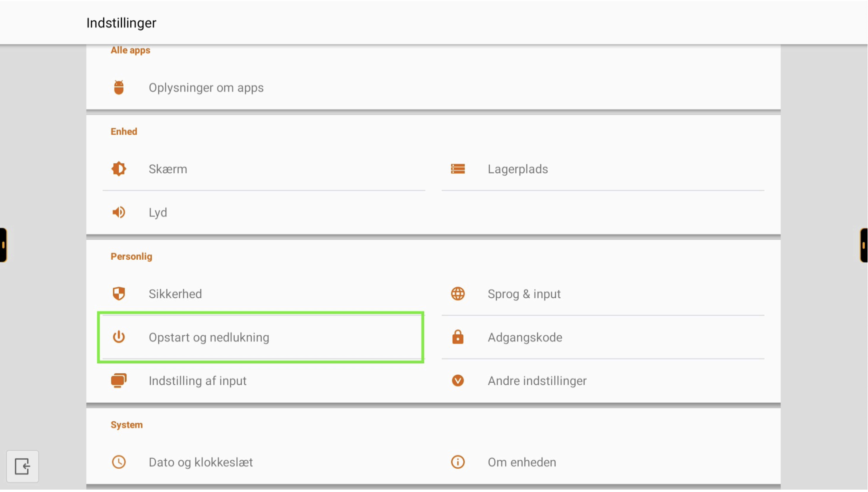Click the globe icon for Sprog & input
The image size is (868, 492).
point(458,293)
